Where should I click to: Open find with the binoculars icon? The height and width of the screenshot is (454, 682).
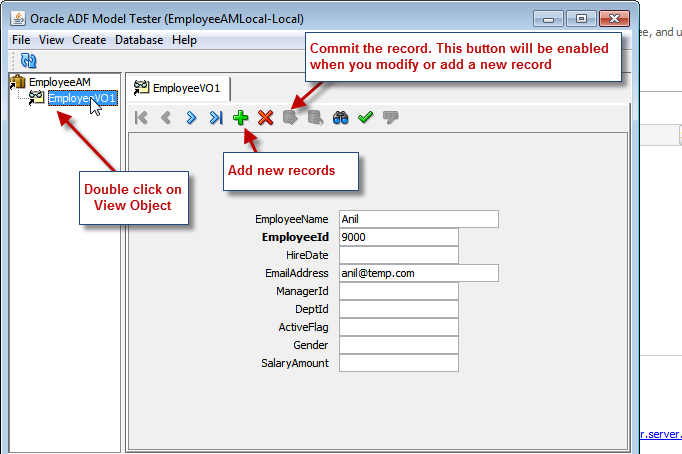tap(341, 117)
